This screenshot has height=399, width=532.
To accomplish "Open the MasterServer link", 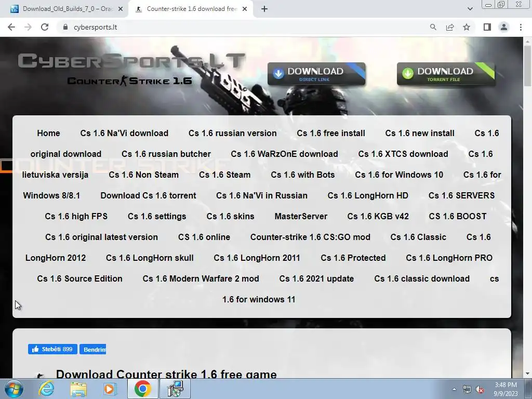I will [301, 216].
